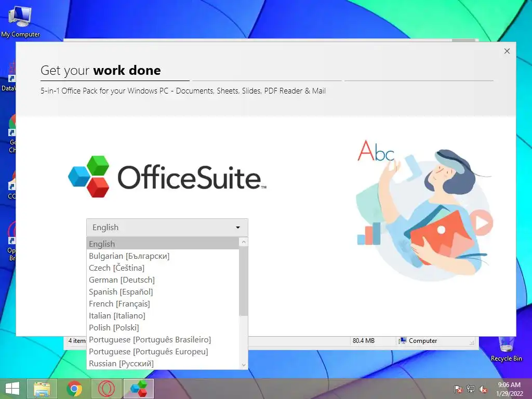Screen dimensions: 532x399
Task: Open Opera browser from the taskbar
Action: [107, 389]
